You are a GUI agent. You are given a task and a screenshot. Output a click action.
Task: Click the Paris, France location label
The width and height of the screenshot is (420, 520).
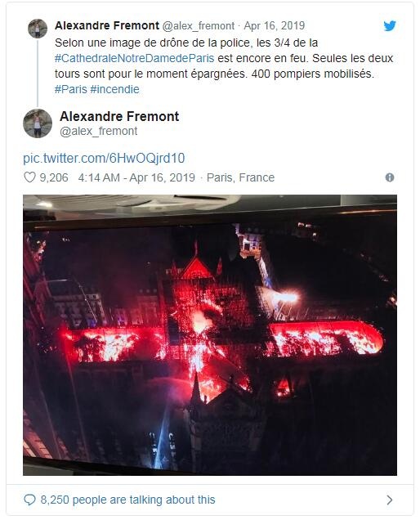coord(241,177)
